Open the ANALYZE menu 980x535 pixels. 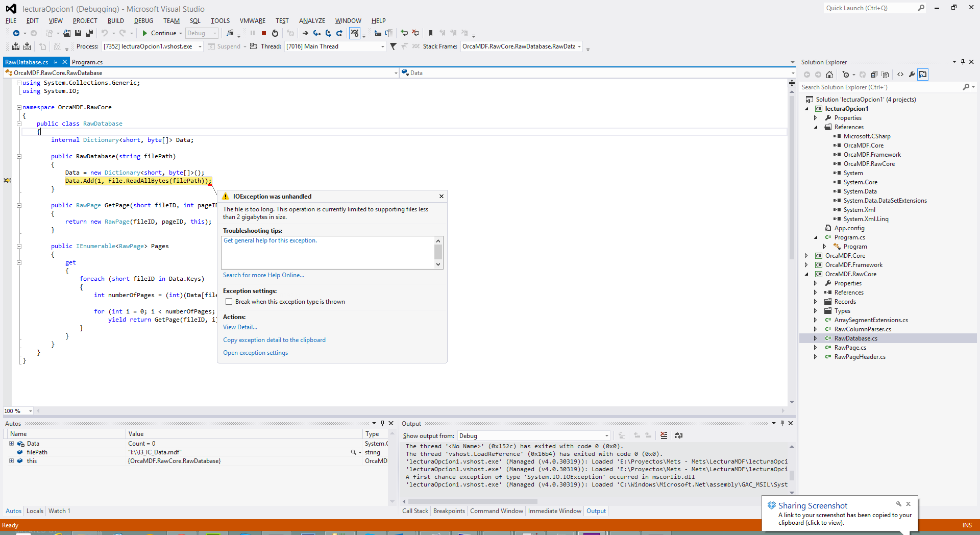(312, 21)
